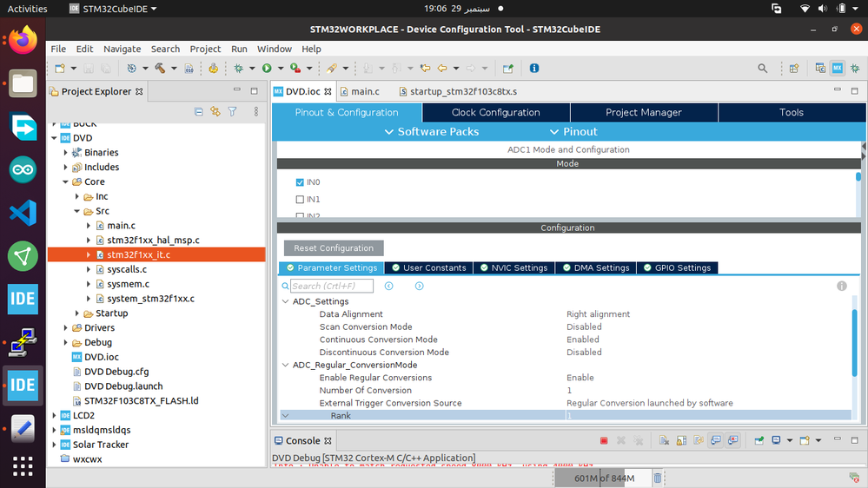868x488 pixels.
Task: Switch to the Debug perspective bug icon
Action: (855, 68)
